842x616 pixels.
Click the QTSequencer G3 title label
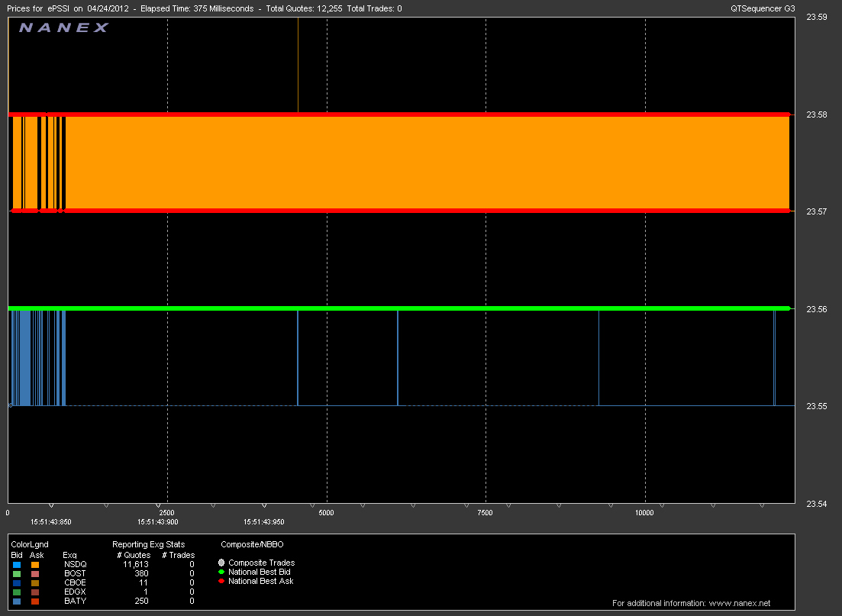coord(763,8)
